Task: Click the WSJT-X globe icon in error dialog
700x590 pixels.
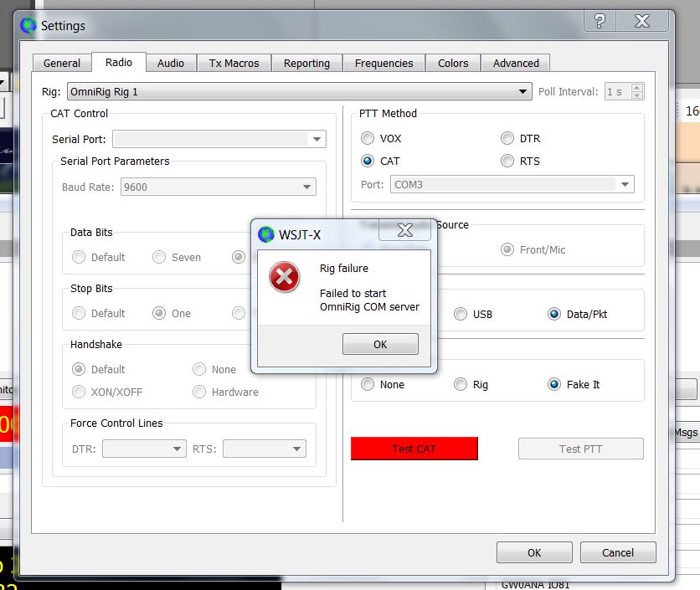Action: point(266,233)
